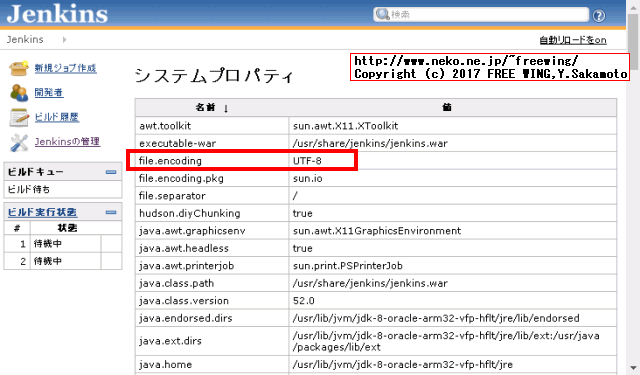Click the file.encoding property name
This screenshot has width=640, height=375.
pos(170,161)
